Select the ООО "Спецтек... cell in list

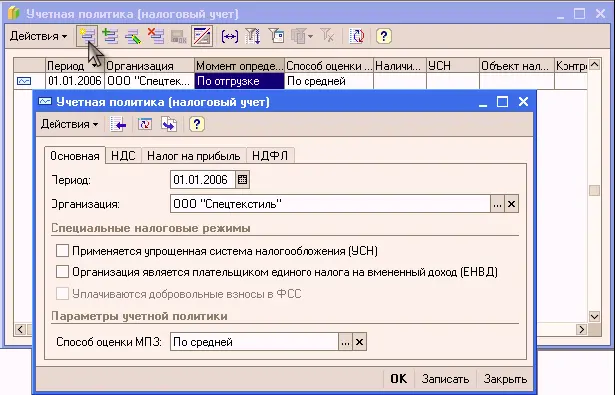pos(149,81)
